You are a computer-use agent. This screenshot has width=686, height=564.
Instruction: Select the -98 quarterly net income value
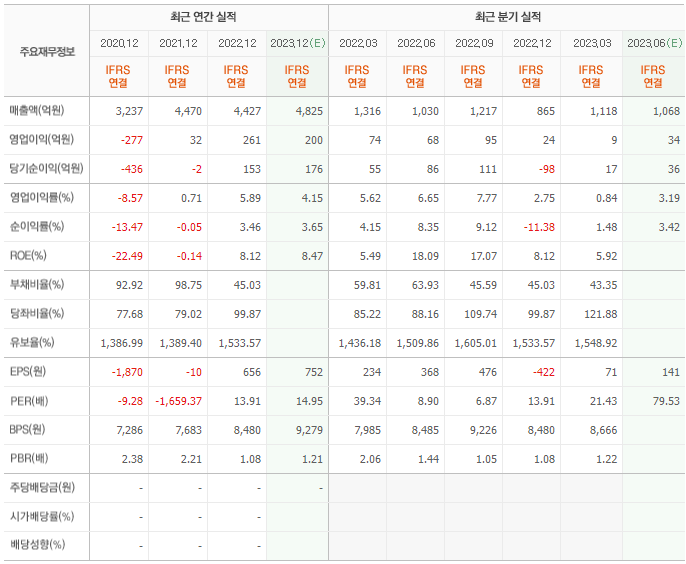pyautogui.click(x=546, y=169)
